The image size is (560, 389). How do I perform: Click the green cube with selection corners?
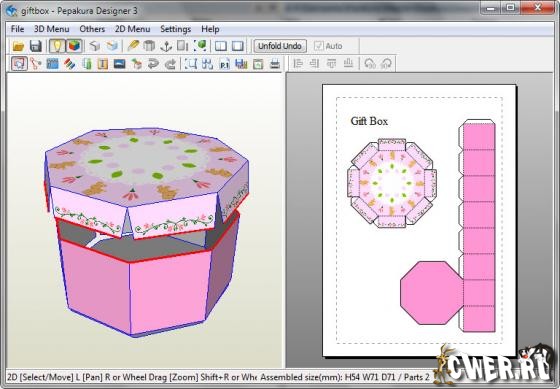tap(200, 46)
